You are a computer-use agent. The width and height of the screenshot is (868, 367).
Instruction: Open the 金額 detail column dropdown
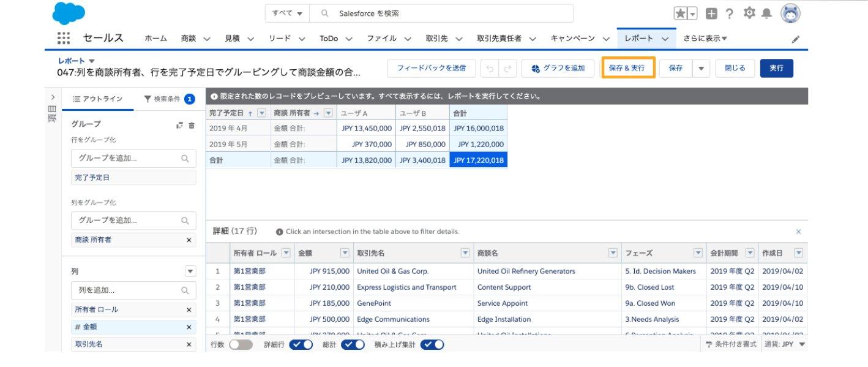346,253
